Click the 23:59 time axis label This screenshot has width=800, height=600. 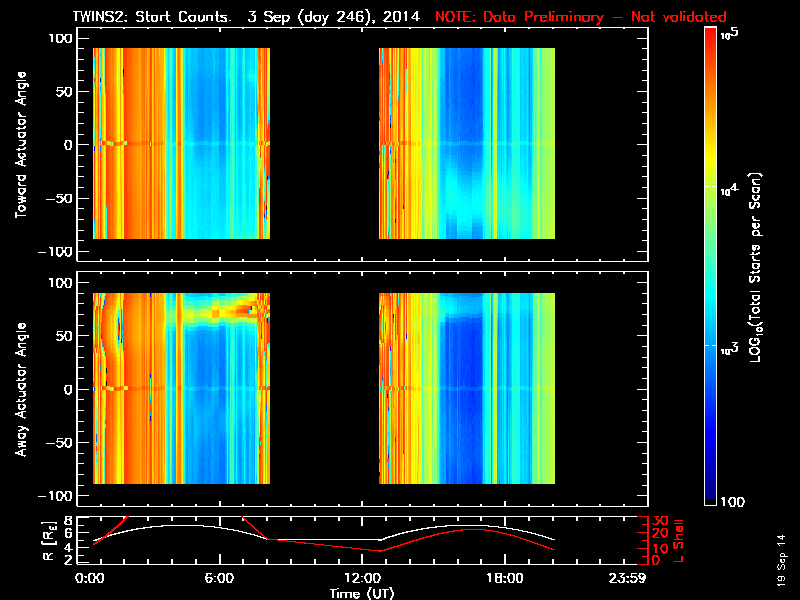(x=627, y=579)
